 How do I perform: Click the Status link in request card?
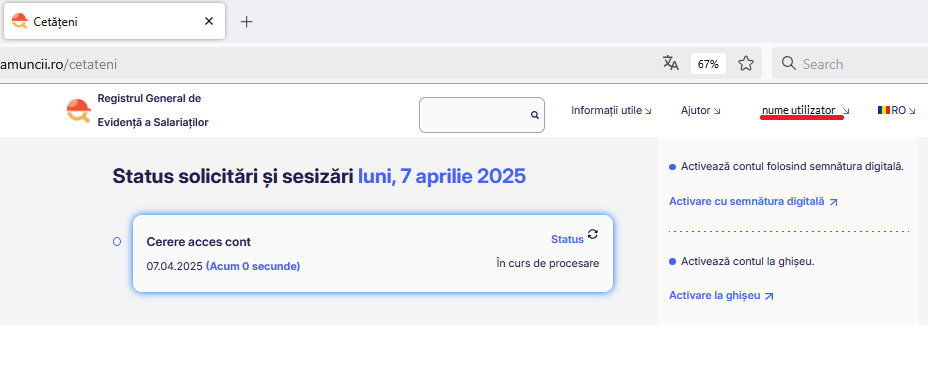coord(567,239)
